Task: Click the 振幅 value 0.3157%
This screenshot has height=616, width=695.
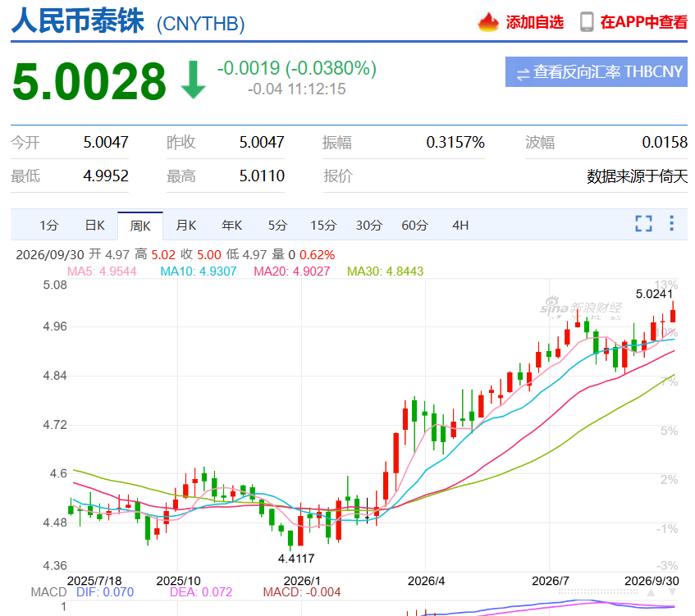Action: pos(455,142)
